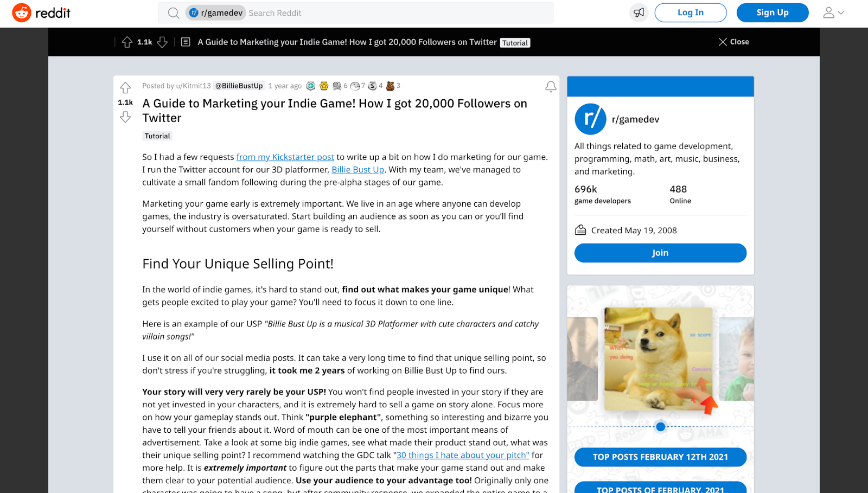This screenshot has height=493, width=868.
Task: Click the megaphone advertise icon
Action: click(x=639, y=12)
